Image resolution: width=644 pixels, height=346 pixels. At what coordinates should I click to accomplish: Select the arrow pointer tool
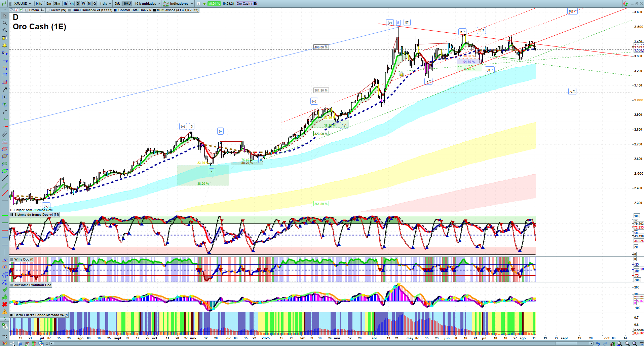point(4,15)
